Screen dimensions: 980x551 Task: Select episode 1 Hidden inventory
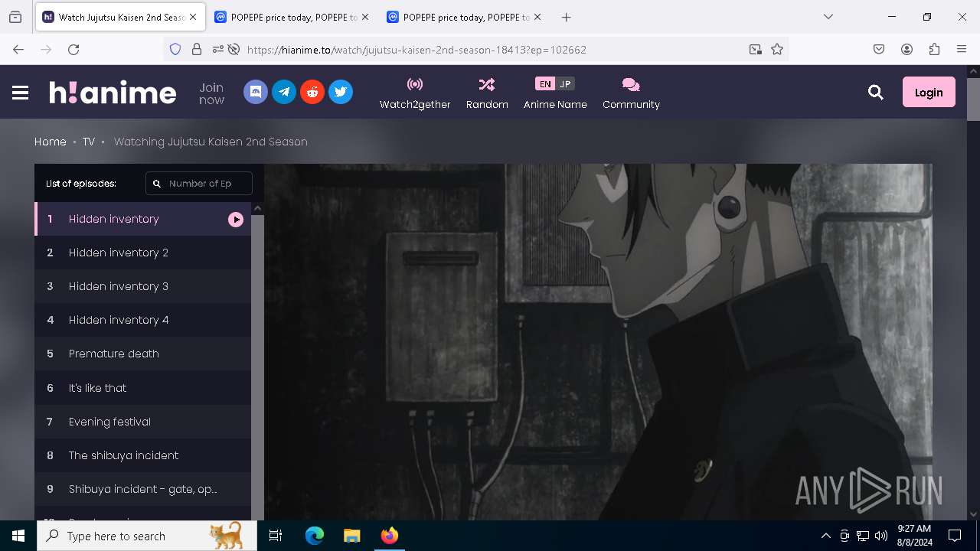143,219
